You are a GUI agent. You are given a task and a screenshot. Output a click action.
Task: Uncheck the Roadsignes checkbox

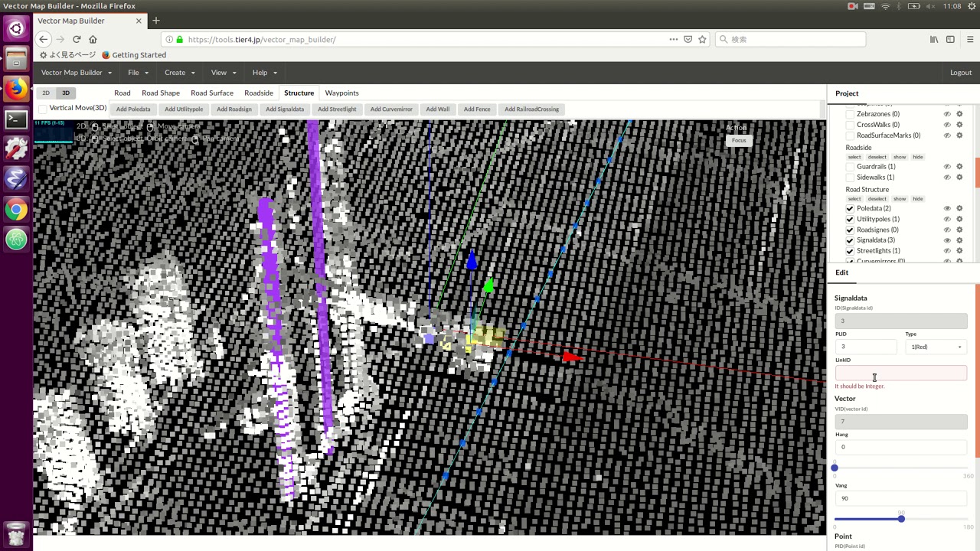(x=850, y=230)
